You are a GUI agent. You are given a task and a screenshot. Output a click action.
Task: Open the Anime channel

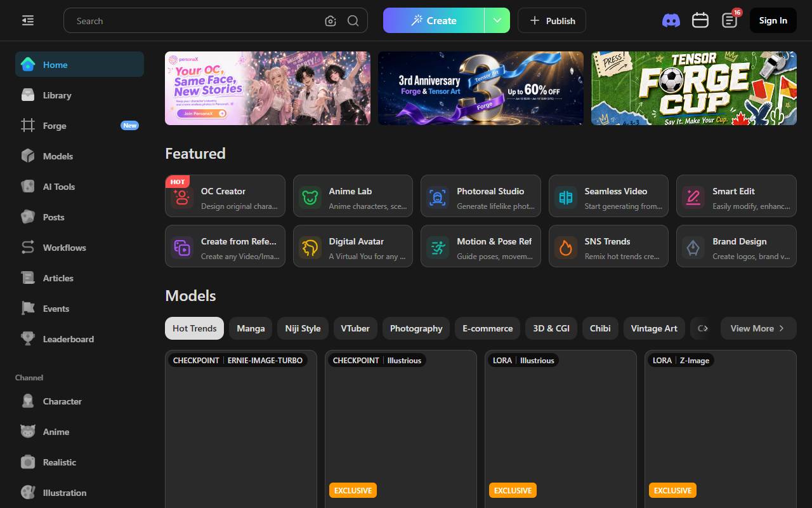coord(79,432)
